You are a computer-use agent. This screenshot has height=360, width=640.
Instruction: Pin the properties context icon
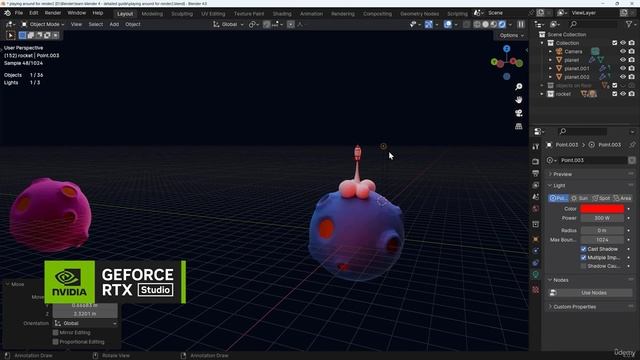[x=632, y=144]
